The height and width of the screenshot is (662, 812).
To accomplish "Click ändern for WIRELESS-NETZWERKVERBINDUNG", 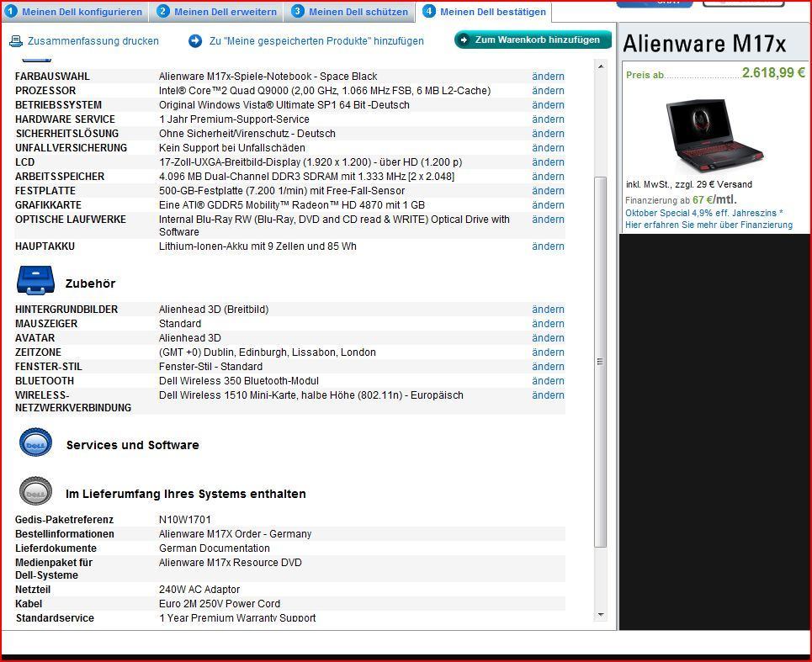I will [548, 395].
